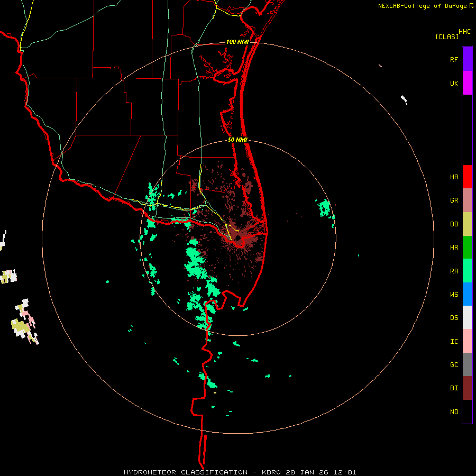Click the RA legend text label

pyautogui.click(x=454, y=271)
